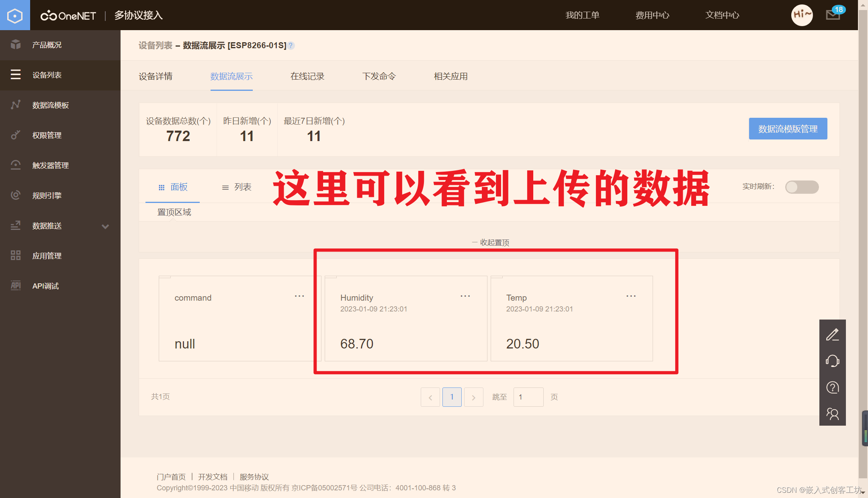Open 触发器管理 from the sidebar
Screen dimensions: 868x498
pyautogui.click(x=50, y=165)
